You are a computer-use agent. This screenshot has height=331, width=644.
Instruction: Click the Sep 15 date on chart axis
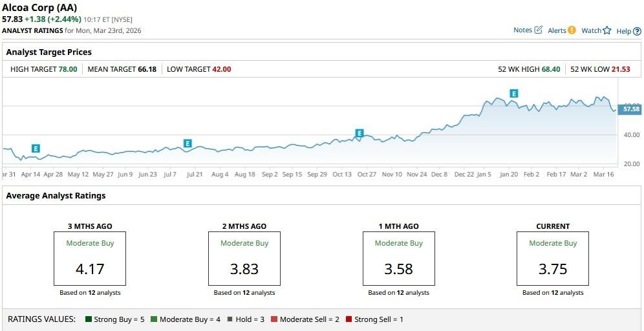[x=292, y=174]
